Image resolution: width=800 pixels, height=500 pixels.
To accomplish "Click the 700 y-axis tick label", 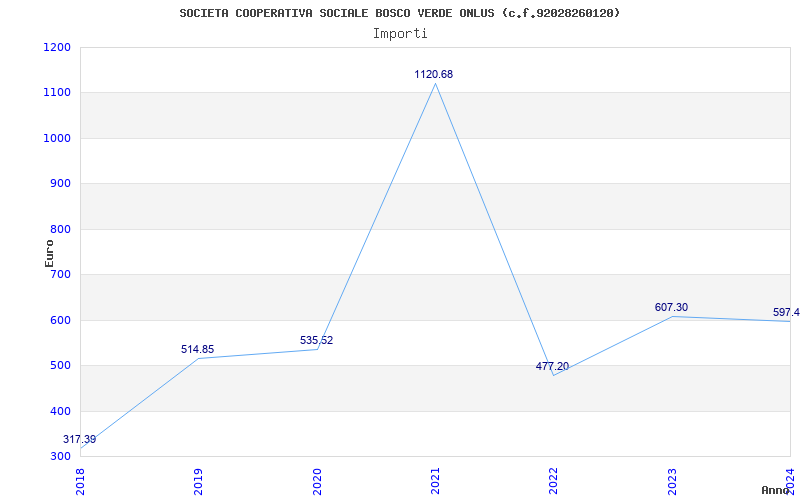I will coord(61,275).
